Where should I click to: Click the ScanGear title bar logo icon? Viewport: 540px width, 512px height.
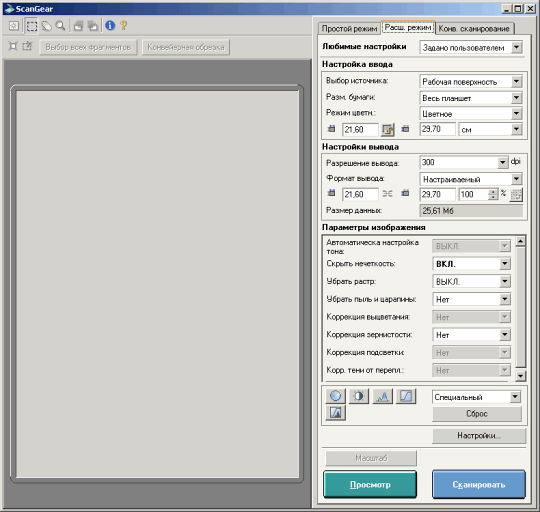point(10,9)
